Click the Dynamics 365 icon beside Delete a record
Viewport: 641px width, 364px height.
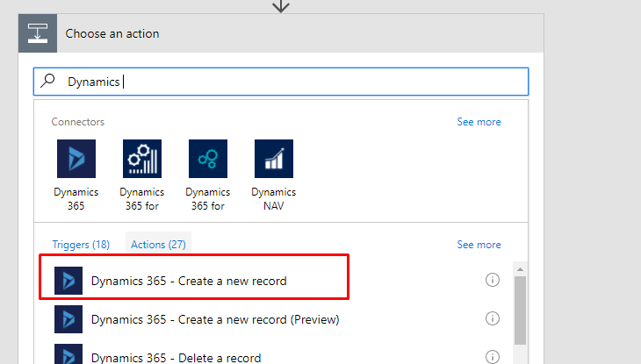68,353
